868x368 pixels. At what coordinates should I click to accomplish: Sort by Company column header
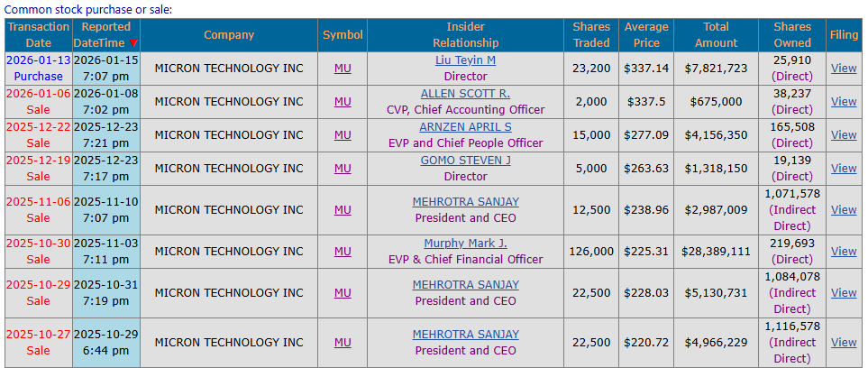[x=229, y=35]
